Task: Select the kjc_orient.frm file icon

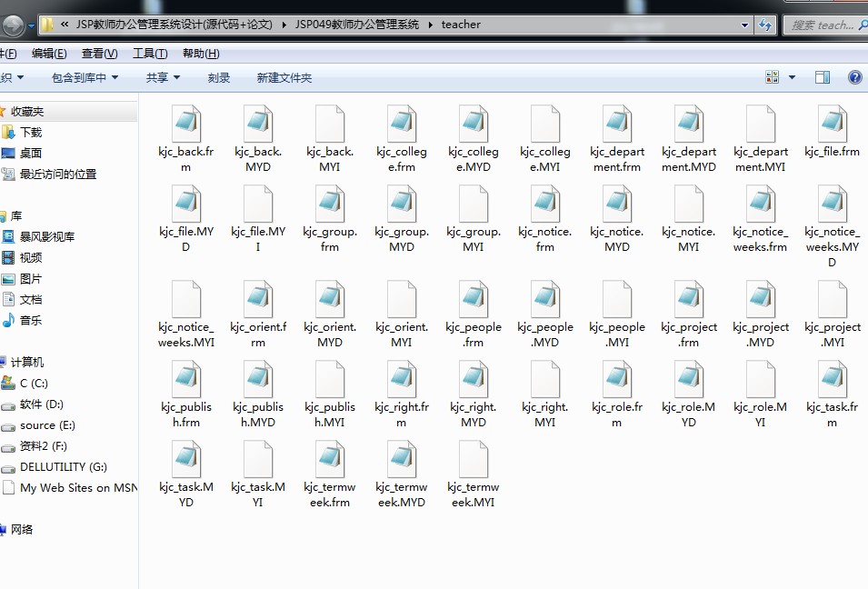Action: pos(258,299)
